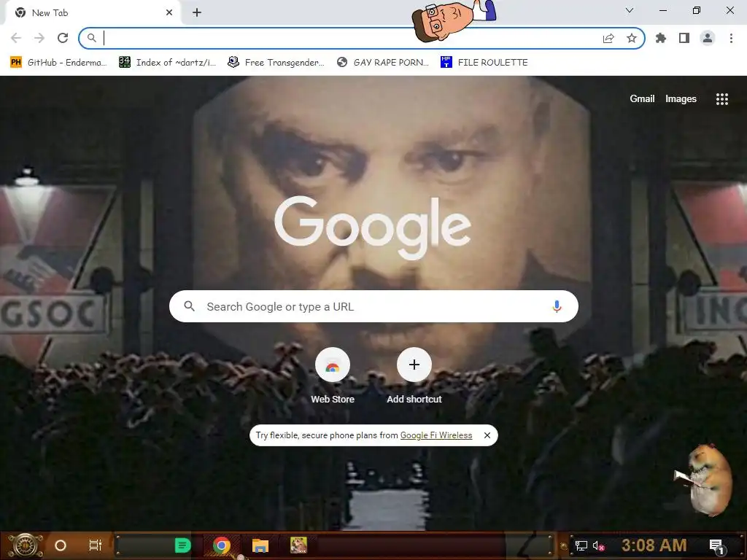
Task: Click the Chrome taskbar icon
Action: coord(222,545)
